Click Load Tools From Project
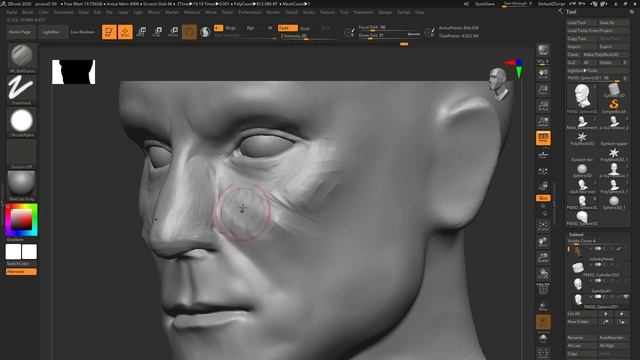640x360 pixels. (598, 31)
